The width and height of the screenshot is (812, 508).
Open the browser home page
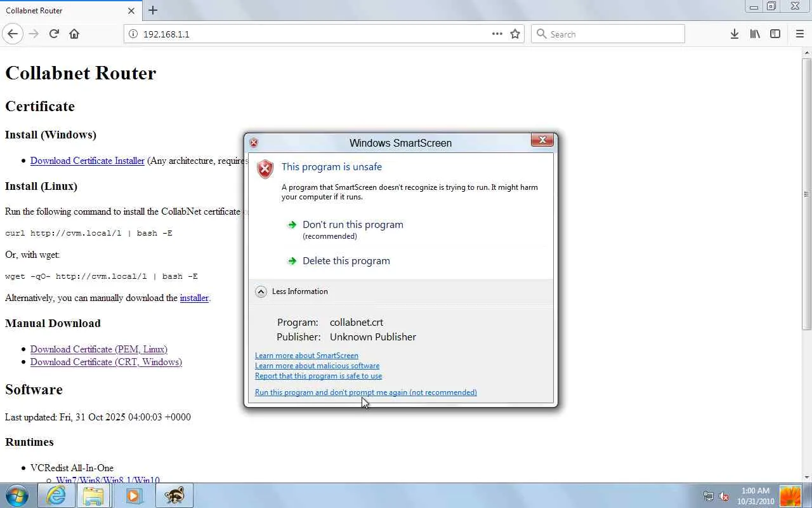(74, 34)
